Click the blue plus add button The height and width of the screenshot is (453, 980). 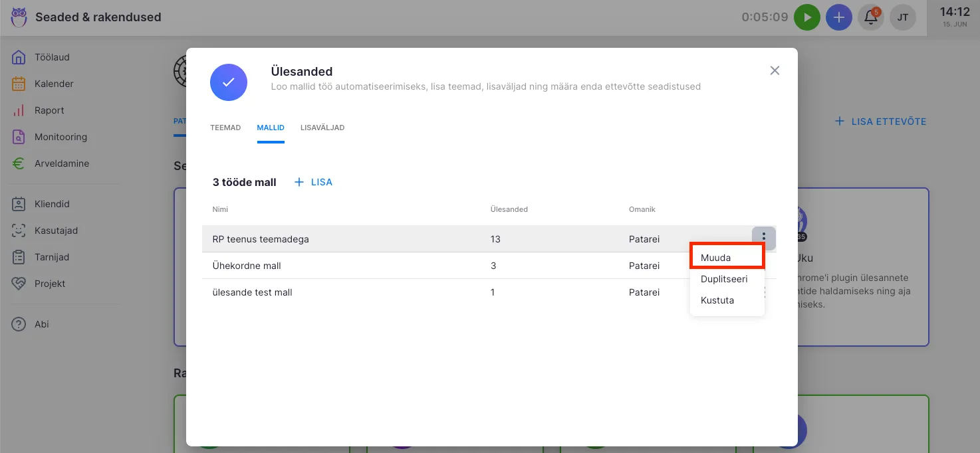pos(839,17)
